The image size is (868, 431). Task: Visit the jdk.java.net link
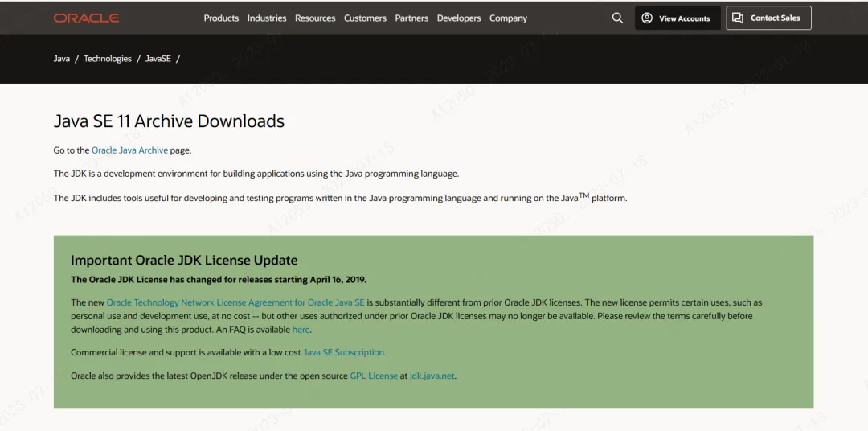click(432, 376)
